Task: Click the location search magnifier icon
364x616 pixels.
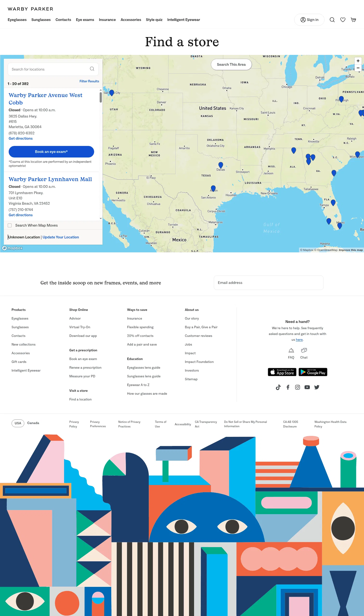Action: pos(92,69)
